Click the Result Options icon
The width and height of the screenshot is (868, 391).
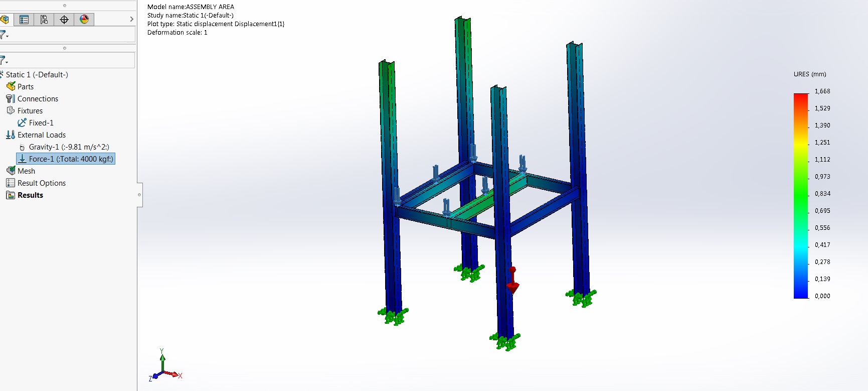(11, 183)
